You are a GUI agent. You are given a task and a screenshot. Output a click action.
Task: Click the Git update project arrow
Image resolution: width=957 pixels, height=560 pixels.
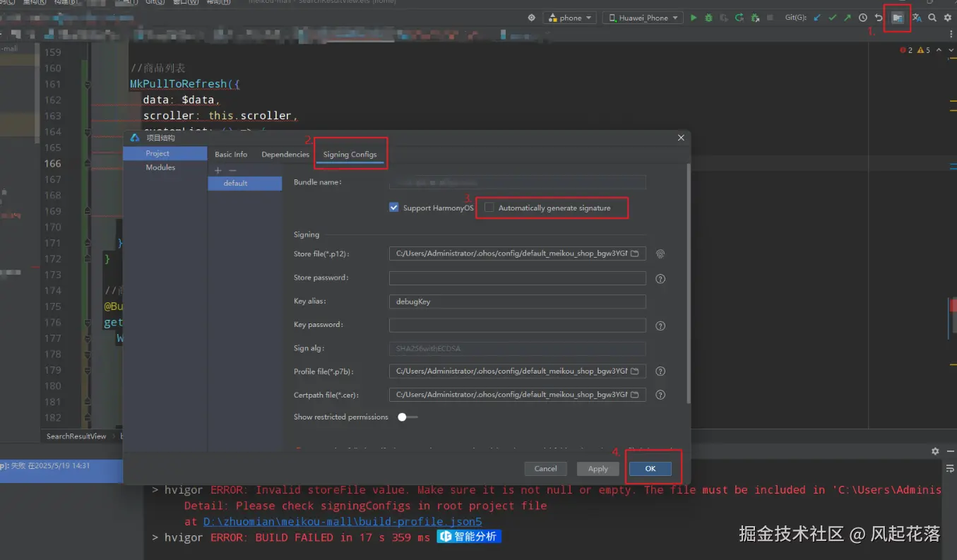817,18
